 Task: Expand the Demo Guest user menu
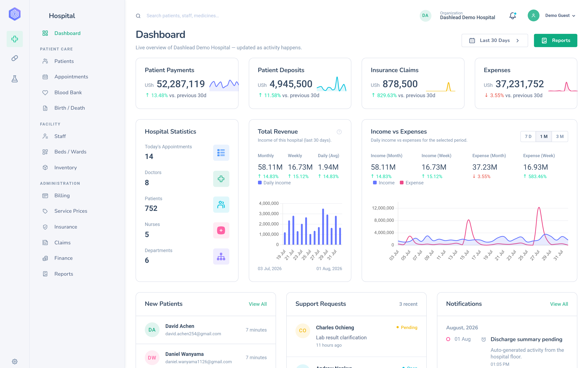point(560,16)
